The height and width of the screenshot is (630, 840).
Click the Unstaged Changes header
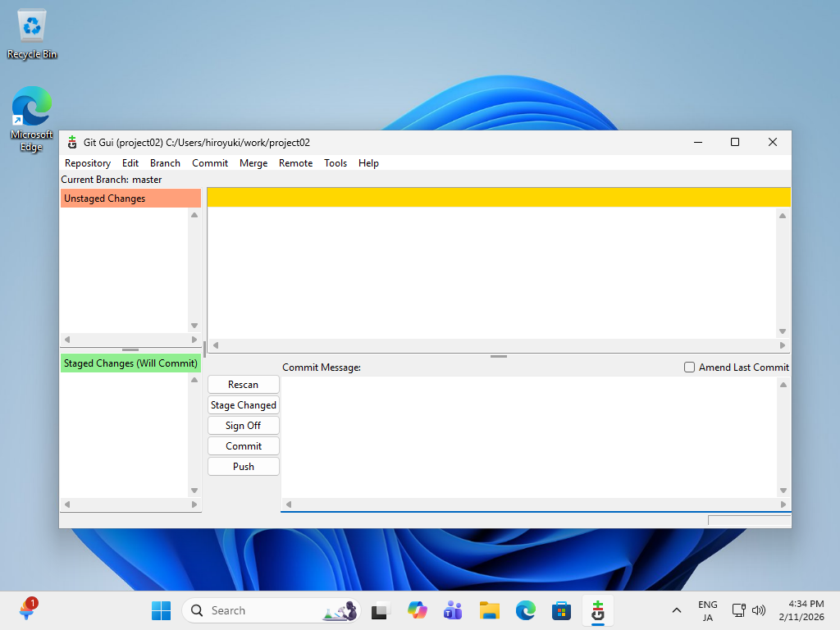click(x=130, y=199)
